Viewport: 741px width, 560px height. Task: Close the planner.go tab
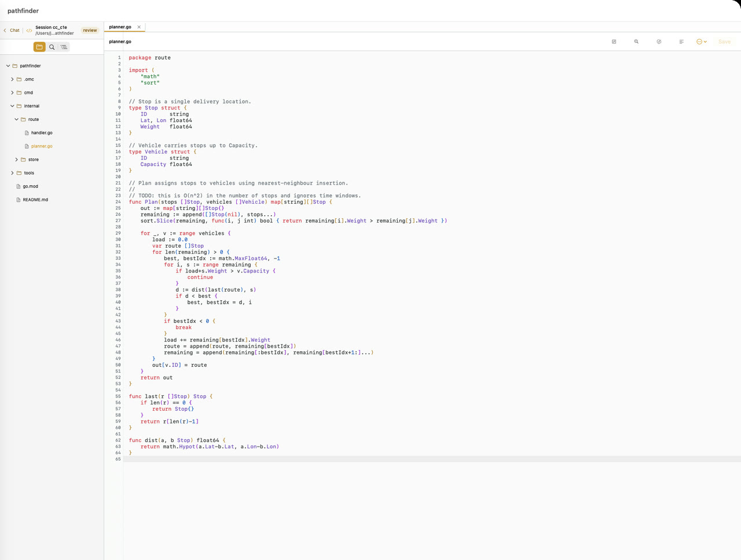pyautogui.click(x=139, y=27)
